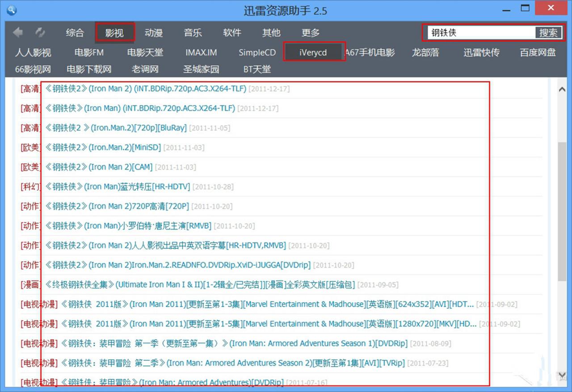
Task: Open the 百度网盘 source tab
Action: coord(537,52)
